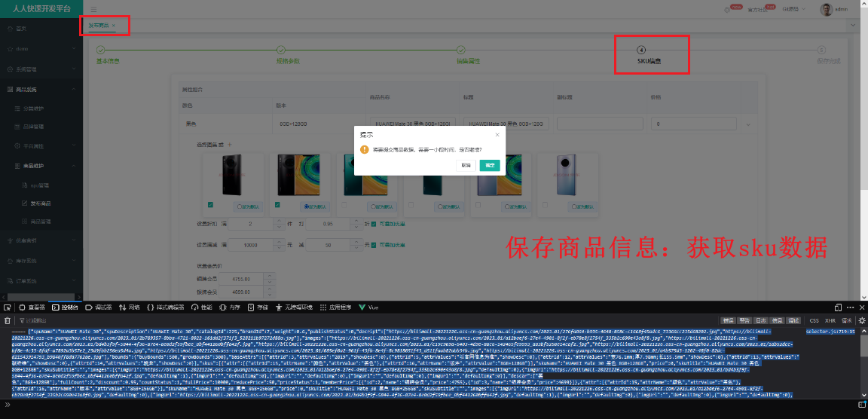Click the 价格 input showing 0
The width and height of the screenshot is (868, 419).
(x=694, y=124)
